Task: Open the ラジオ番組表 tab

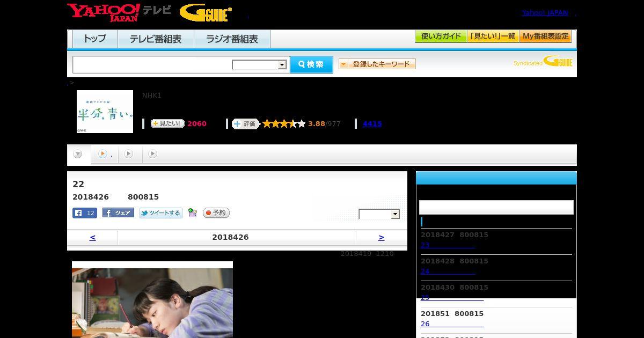Action: (232, 39)
